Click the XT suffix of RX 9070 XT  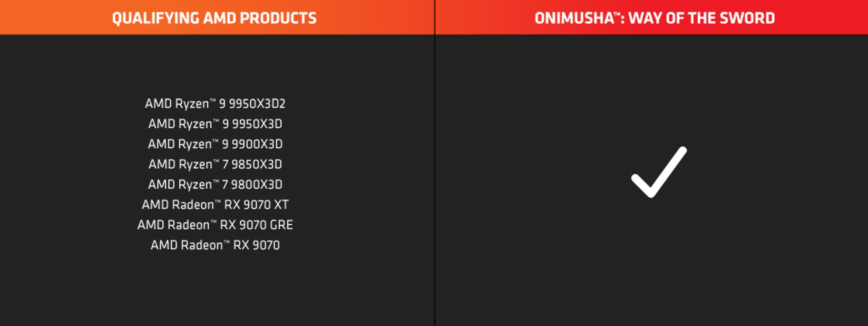coord(281,205)
